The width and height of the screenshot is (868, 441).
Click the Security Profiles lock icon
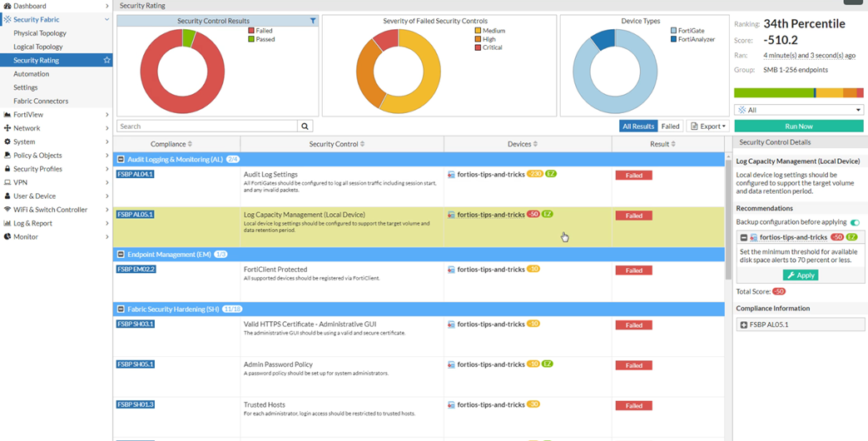point(7,169)
